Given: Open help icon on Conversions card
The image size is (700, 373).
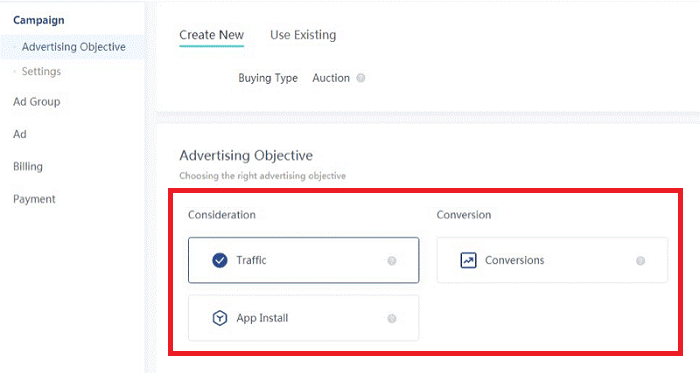Looking at the screenshot, I should click(641, 261).
